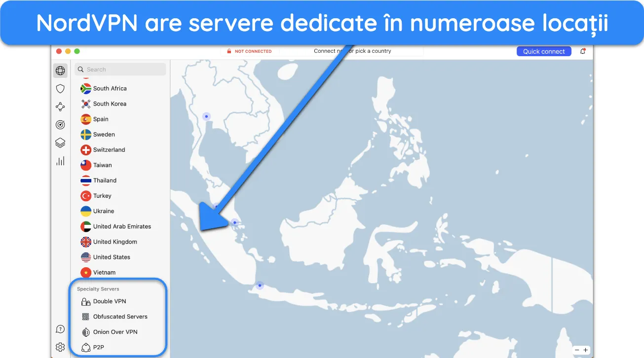
Task: Click the Ukraine flag icon
Action: (x=86, y=211)
